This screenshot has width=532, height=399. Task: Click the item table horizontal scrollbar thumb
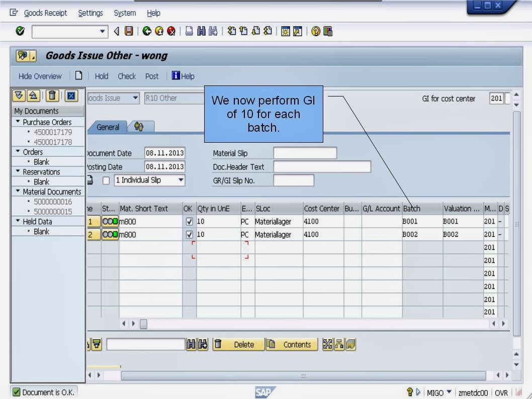coord(143,324)
